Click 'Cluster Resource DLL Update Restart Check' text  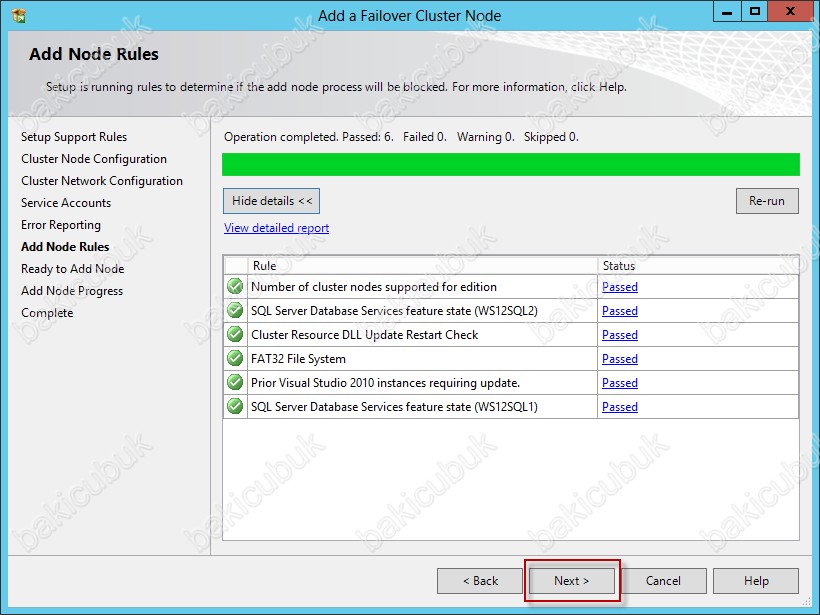[x=365, y=335]
